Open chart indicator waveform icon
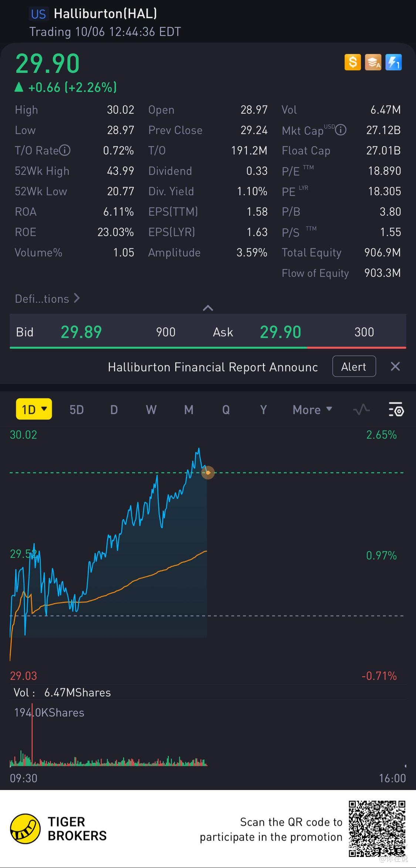This screenshot has width=416, height=868. (x=361, y=409)
